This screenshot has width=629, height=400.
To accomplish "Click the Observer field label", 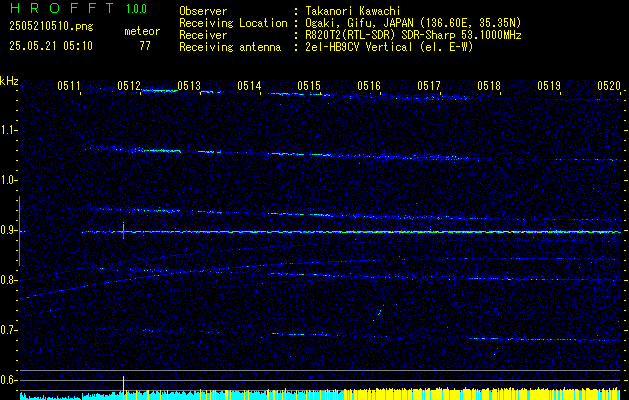I will (203, 11).
